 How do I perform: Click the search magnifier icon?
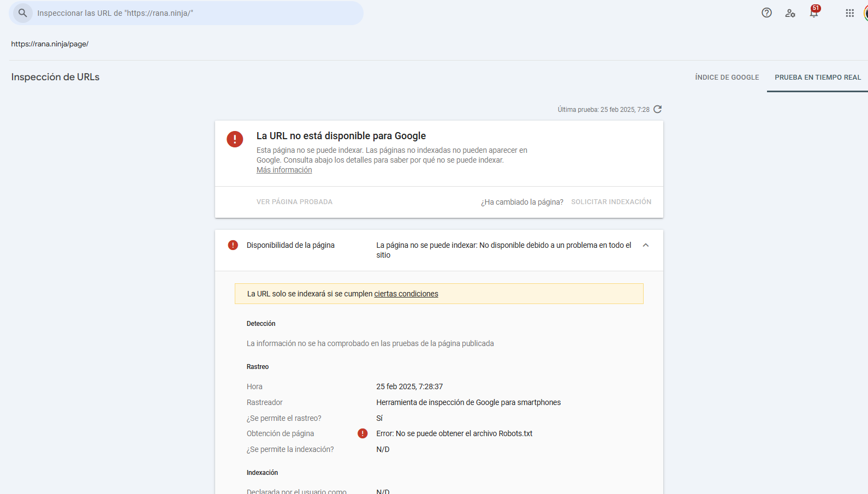click(x=22, y=13)
